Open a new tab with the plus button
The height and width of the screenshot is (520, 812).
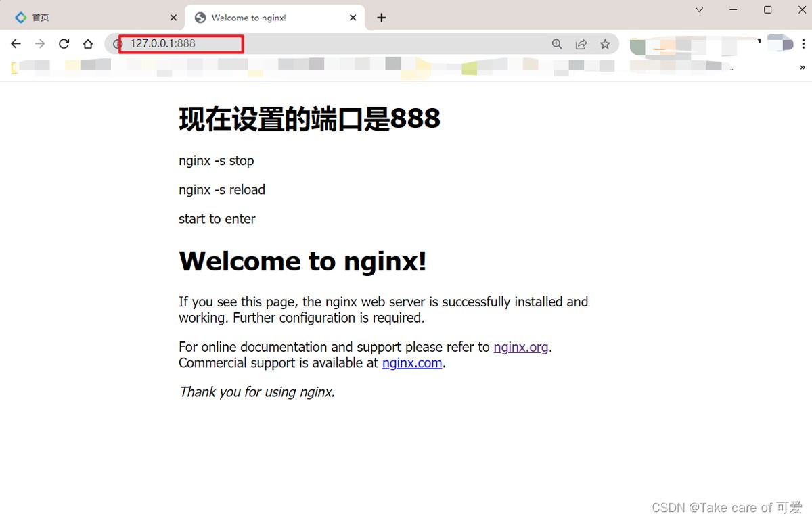(382, 18)
